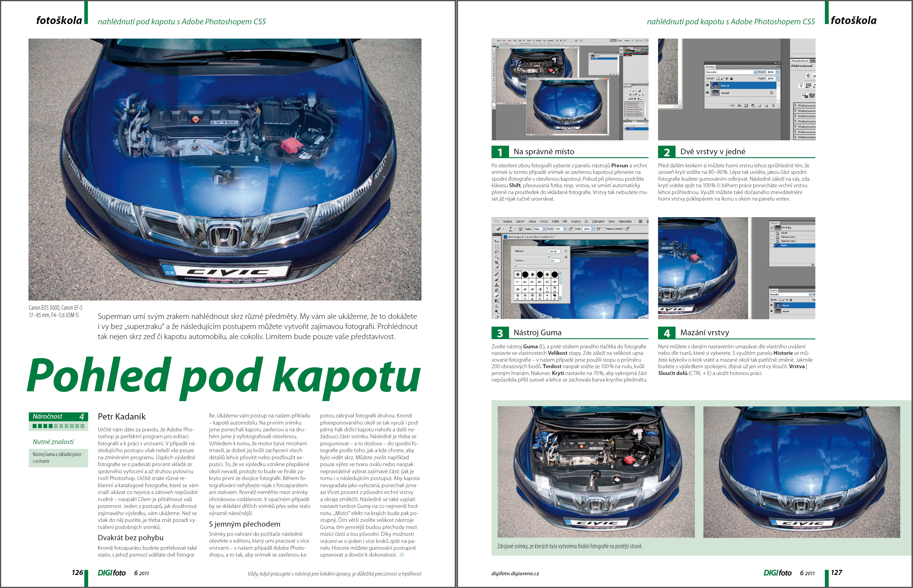Select the Move tool in the Photoshop toolbox

click(x=497, y=241)
